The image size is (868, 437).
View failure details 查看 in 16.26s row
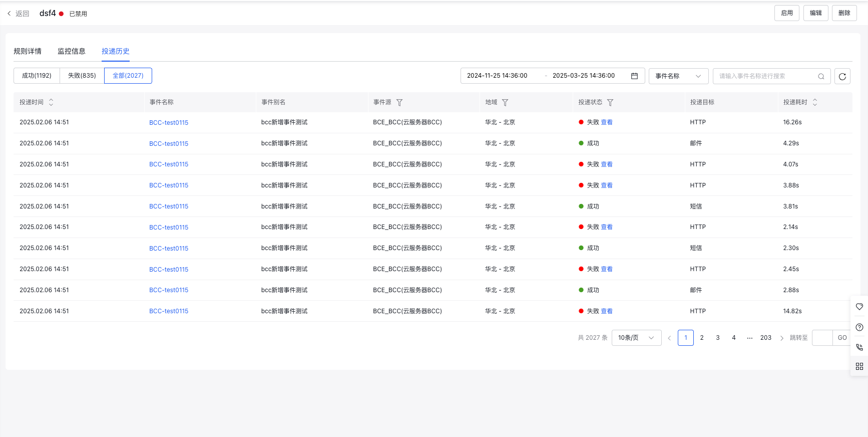pyautogui.click(x=607, y=122)
